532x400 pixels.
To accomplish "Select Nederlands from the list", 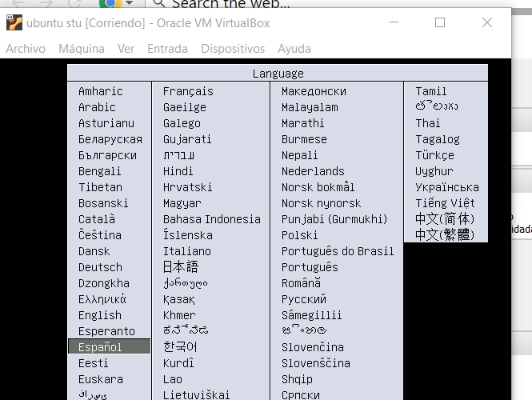I will (313, 171).
